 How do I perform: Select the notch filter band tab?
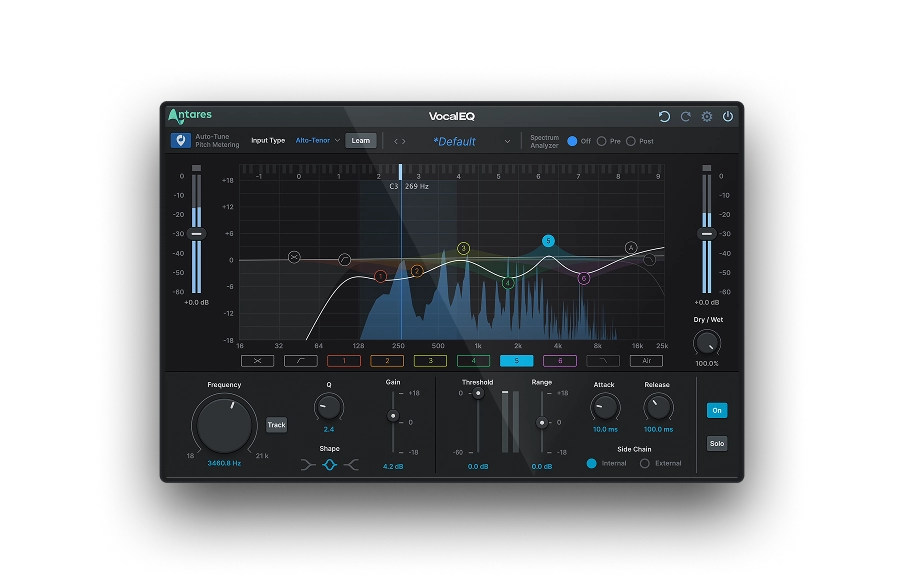pyautogui.click(x=258, y=361)
